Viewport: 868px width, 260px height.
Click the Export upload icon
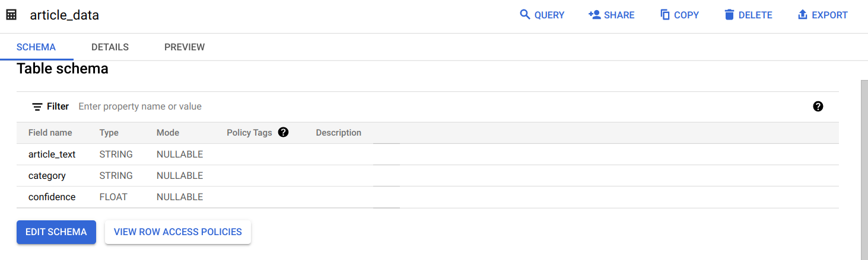(803, 15)
